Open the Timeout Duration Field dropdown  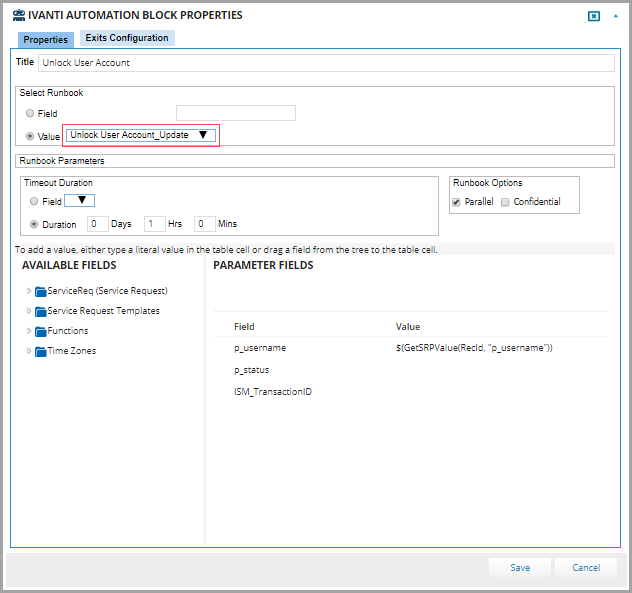pyautogui.click(x=80, y=201)
